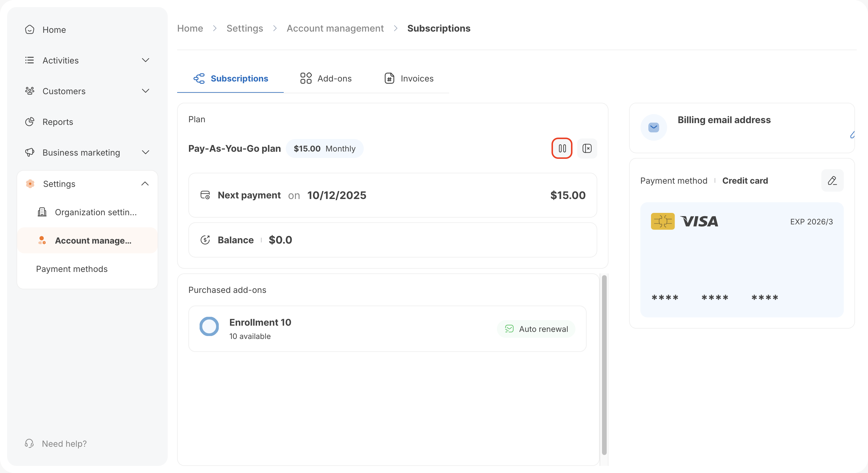This screenshot has width=868, height=473.
Task: Collapse the Settings section chevron
Action: (x=145, y=184)
